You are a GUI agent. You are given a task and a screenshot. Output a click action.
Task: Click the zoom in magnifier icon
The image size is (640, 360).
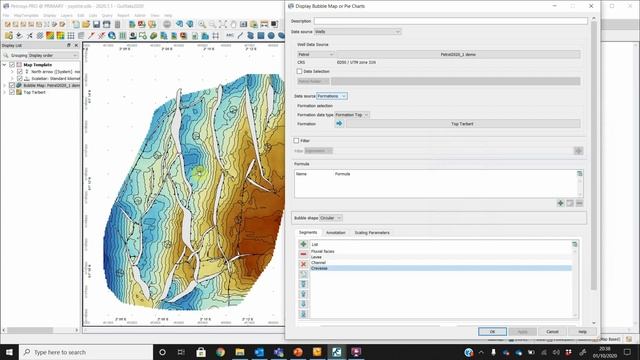(202, 24)
